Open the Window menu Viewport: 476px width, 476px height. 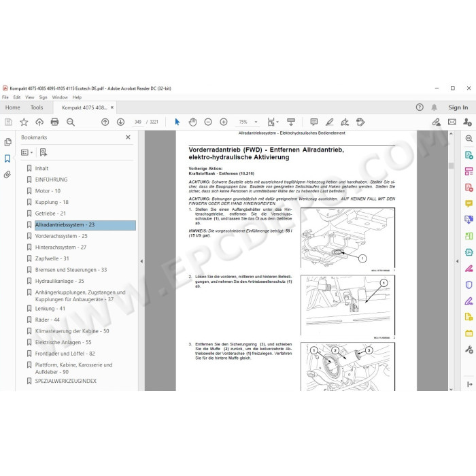pyautogui.click(x=60, y=97)
